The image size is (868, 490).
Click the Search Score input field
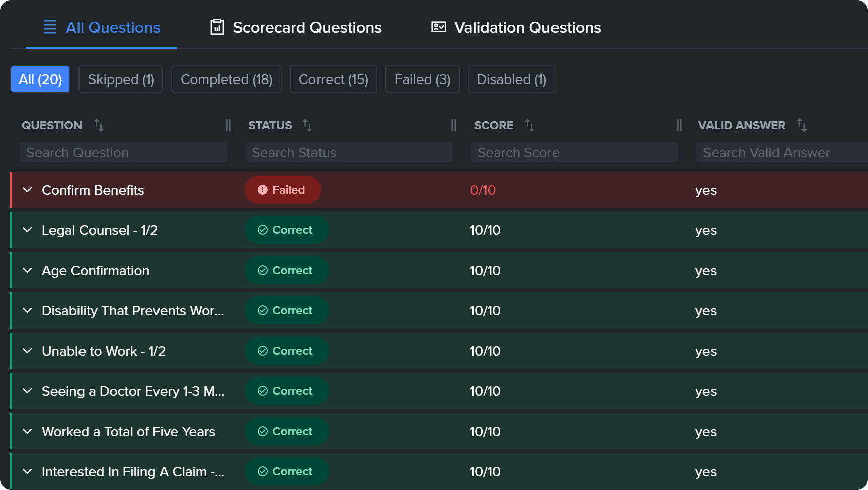pos(574,152)
